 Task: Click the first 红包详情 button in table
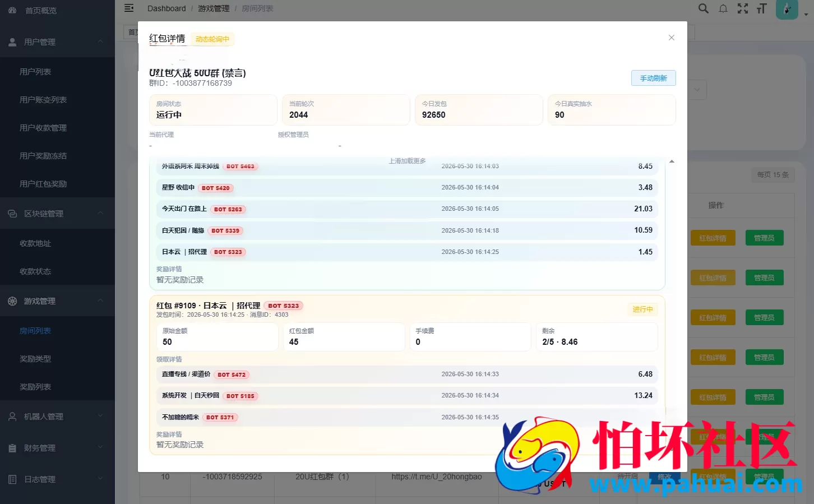(x=713, y=238)
